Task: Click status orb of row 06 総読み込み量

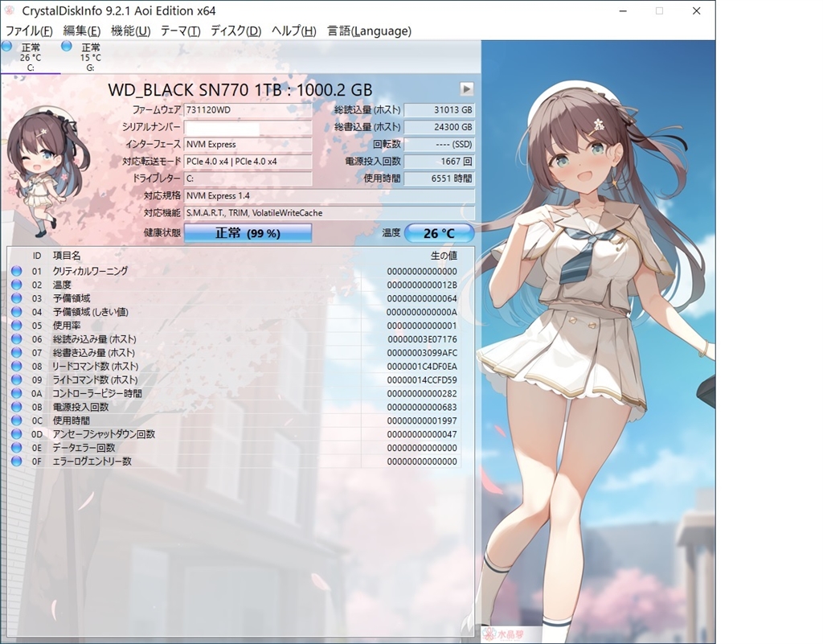Action: 17,339
